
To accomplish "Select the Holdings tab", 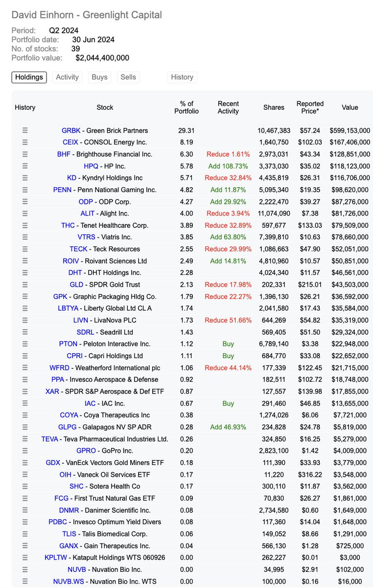I will point(29,77).
